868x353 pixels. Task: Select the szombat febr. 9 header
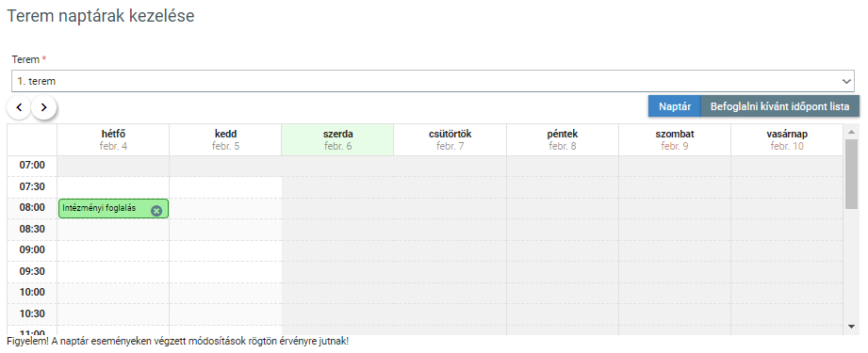(x=674, y=140)
